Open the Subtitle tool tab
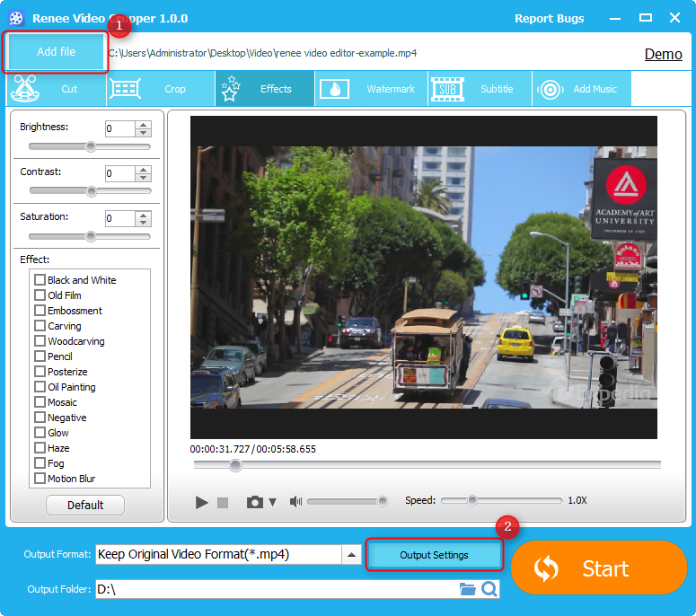Screen dimensions: 696x616 pos(474,89)
